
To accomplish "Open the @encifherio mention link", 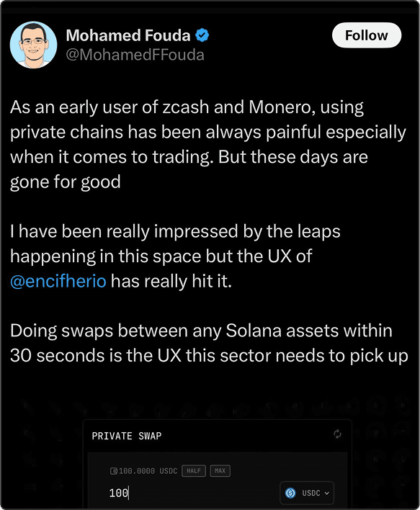I will pos(58,281).
